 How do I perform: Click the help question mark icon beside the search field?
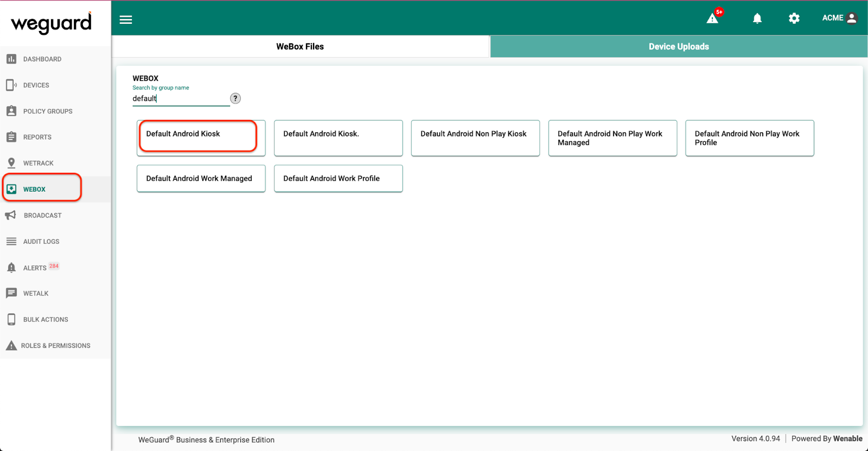235,98
